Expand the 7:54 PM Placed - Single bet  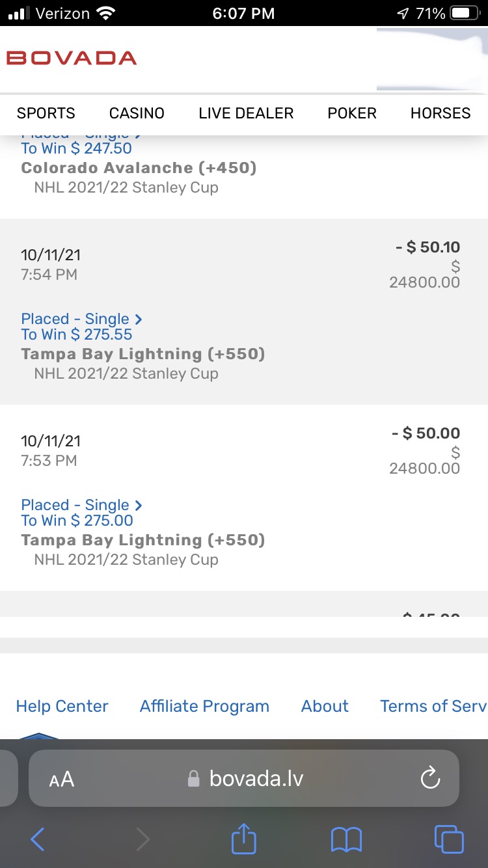tap(81, 319)
